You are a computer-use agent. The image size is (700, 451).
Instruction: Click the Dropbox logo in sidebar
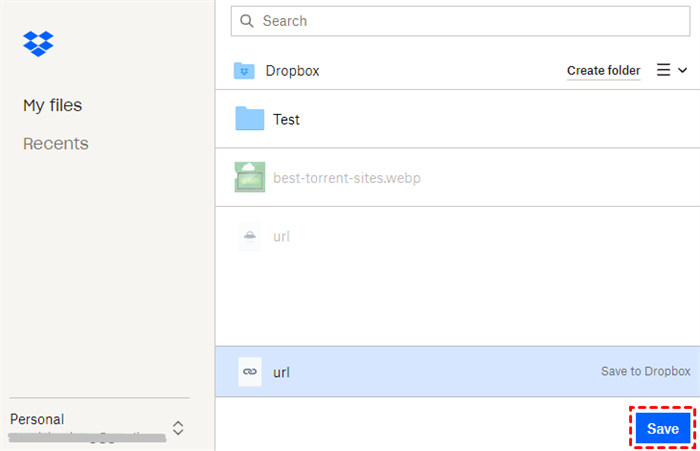click(38, 43)
